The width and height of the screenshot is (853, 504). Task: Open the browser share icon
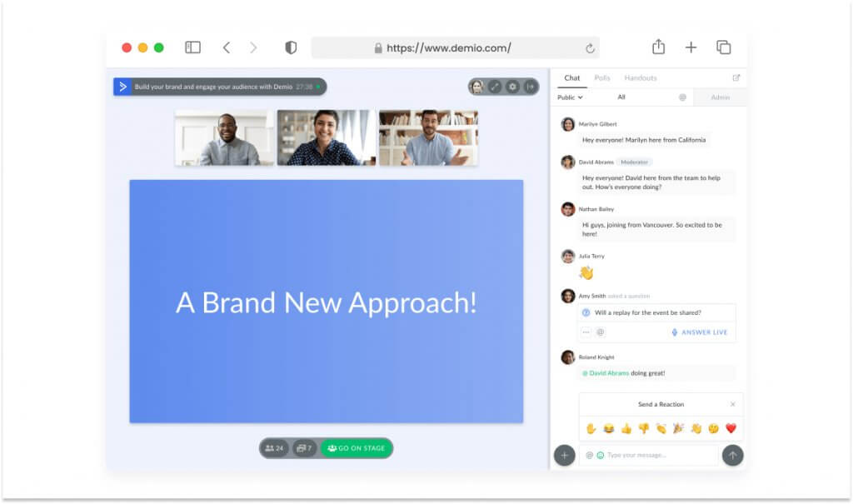coord(658,47)
